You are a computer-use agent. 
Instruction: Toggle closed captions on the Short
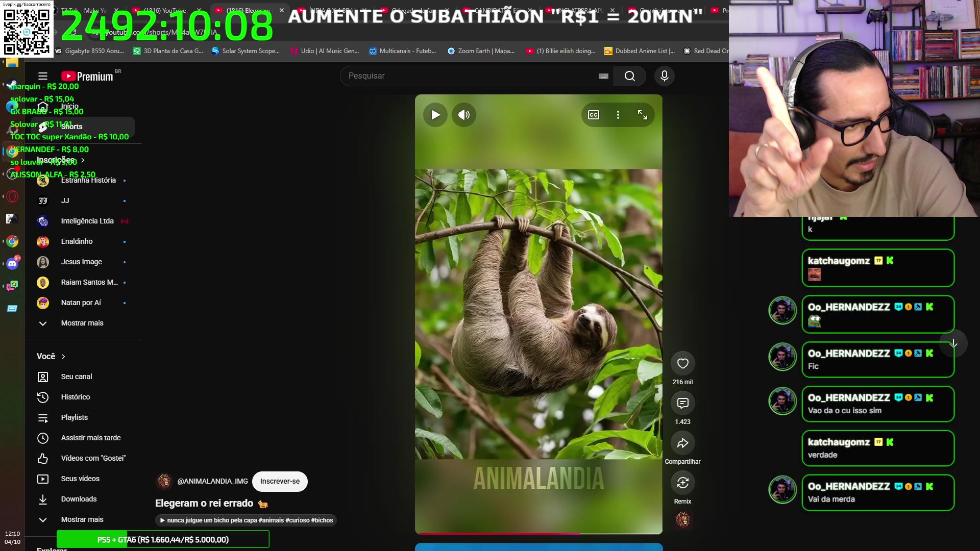[594, 115]
